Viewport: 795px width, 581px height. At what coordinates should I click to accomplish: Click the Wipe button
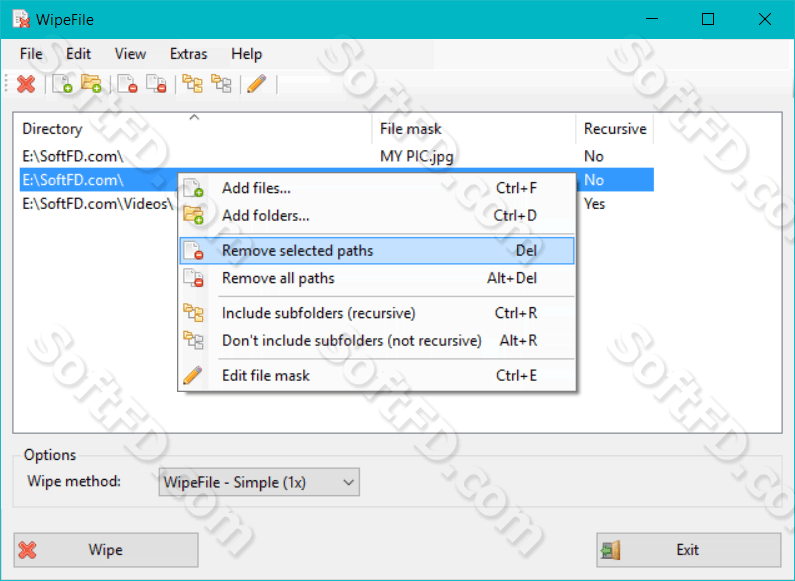click(106, 550)
